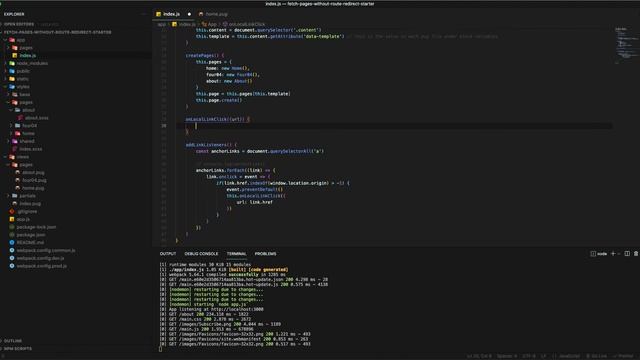This screenshot has width=640, height=360.
Task: Expand the OUTLINE section
Action: coord(13,340)
